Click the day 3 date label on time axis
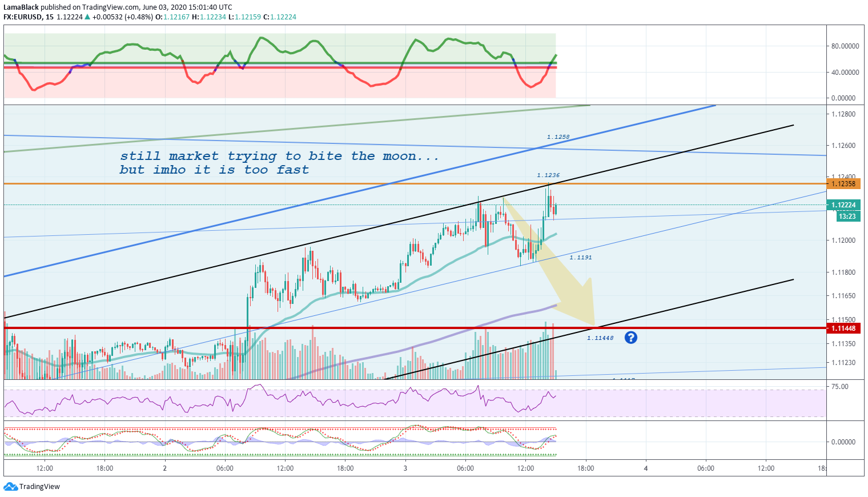 [405, 468]
